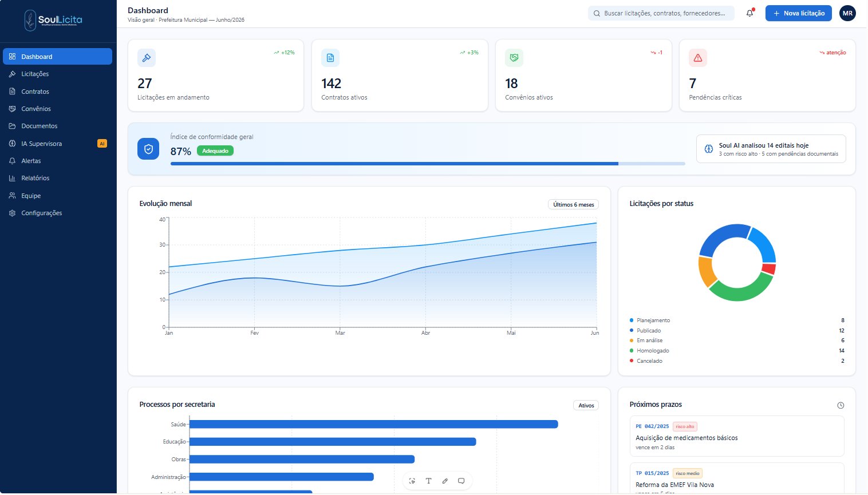Click the conformidade geral progress bar
Screen dimensions: 868x495
[428, 164]
